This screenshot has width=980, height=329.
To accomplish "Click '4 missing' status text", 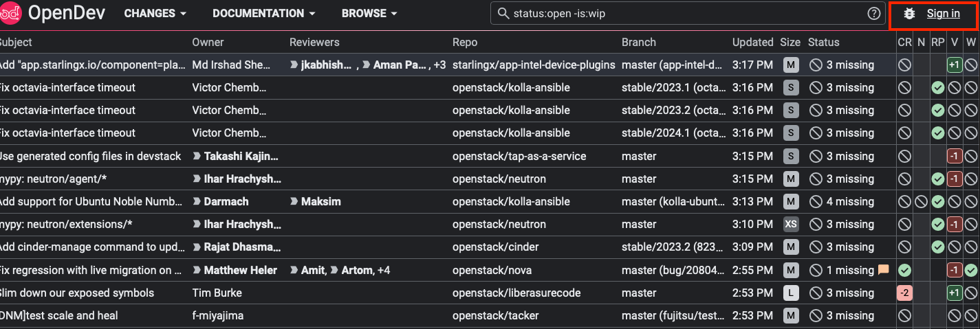I will (850, 202).
